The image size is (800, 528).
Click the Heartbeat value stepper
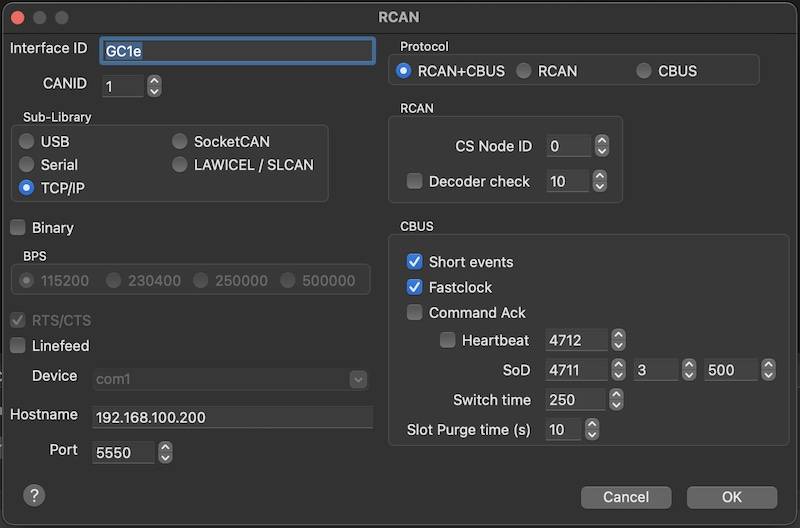pyautogui.click(x=618, y=340)
